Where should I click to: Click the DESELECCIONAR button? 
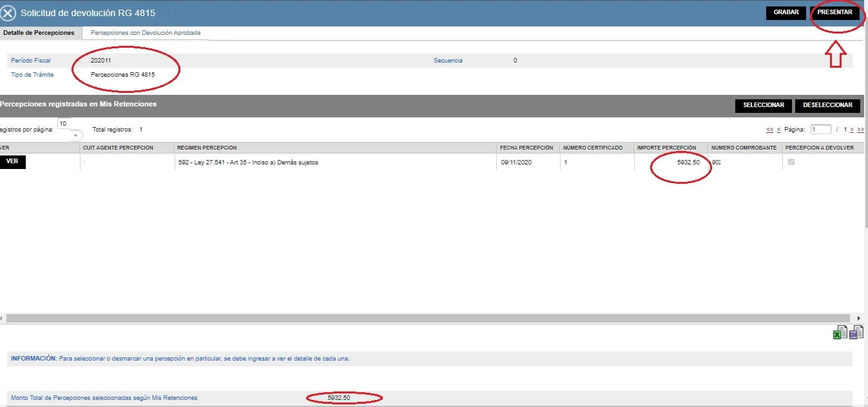pyautogui.click(x=827, y=106)
